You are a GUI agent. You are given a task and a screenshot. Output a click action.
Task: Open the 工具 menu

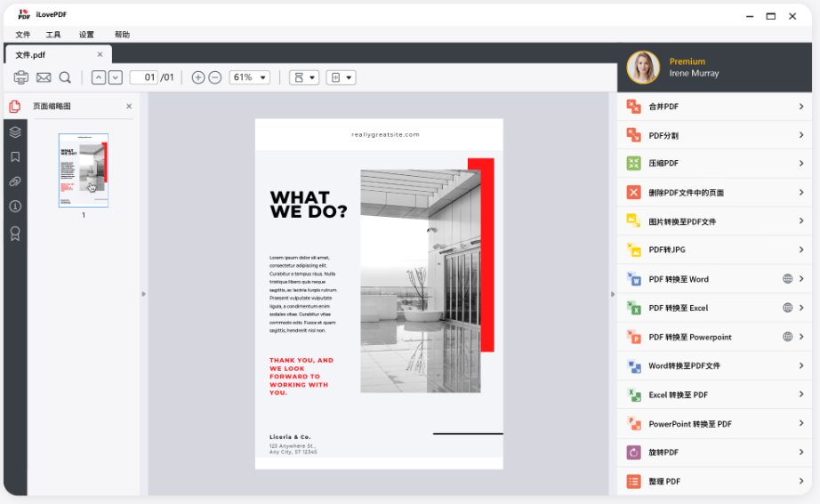pos(52,35)
